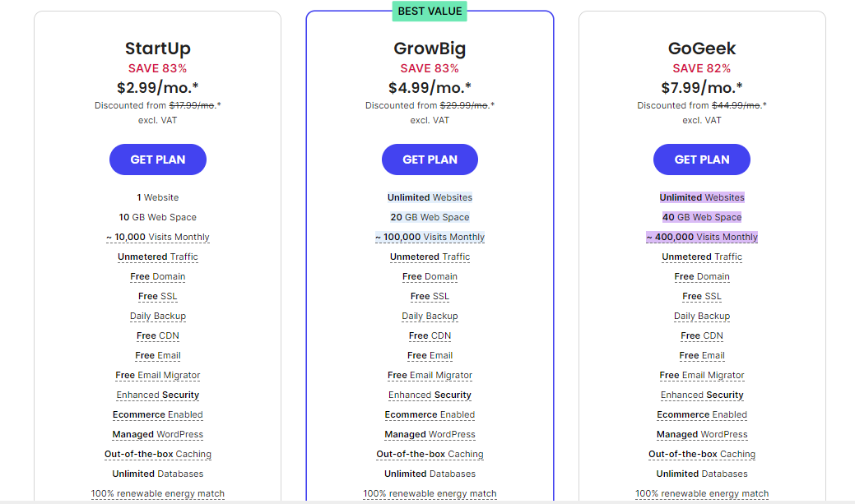Click Free SSL in the GoGeek plan
The height and width of the screenshot is (504, 855).
tap(702, 296)
